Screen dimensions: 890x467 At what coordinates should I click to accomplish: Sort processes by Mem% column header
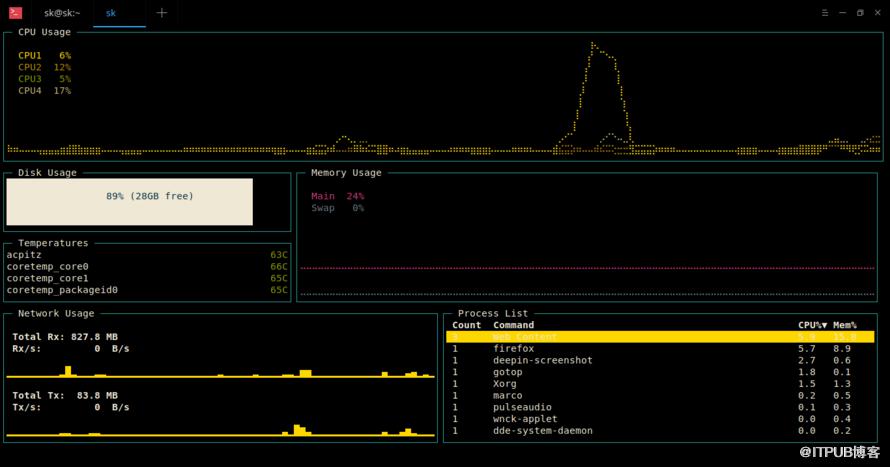pos(845,325)
